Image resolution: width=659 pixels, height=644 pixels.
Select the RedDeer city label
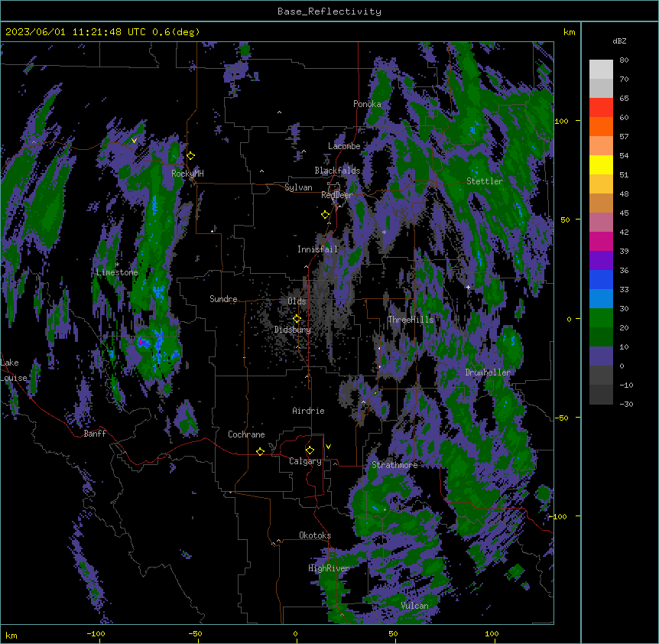[337, 195]
